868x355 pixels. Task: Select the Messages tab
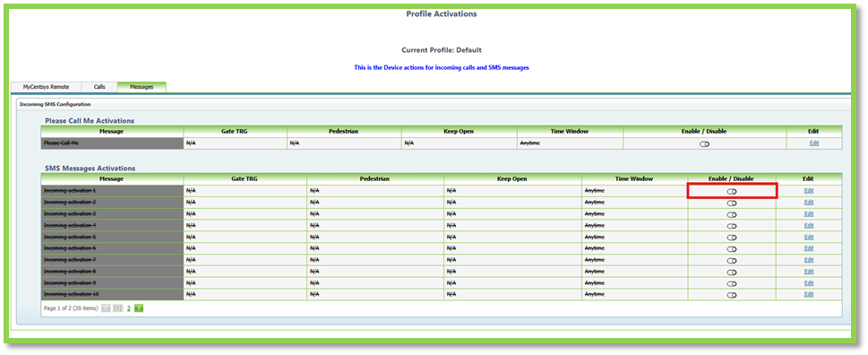[x=142, y=87]
